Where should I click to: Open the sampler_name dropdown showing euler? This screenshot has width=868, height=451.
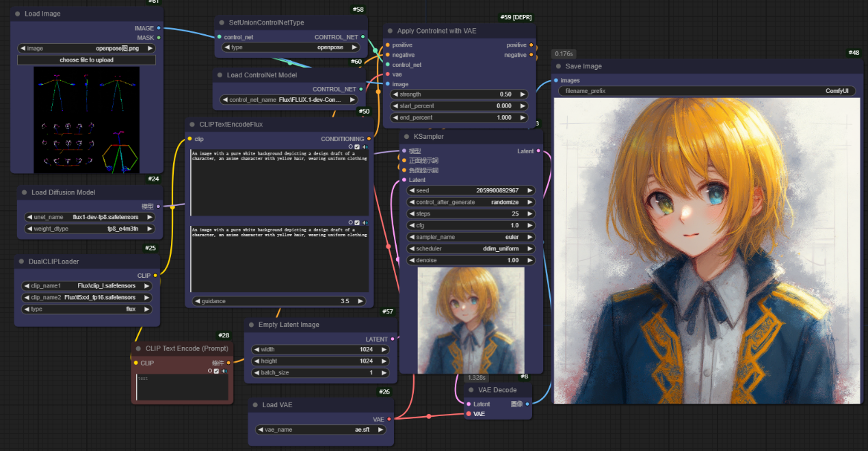[x=469, y=237]
